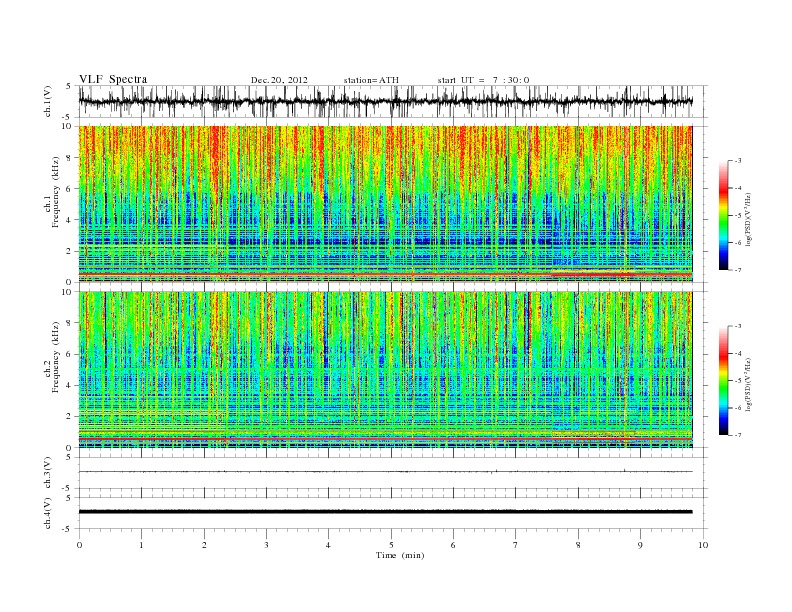Image resolution: width=792 pixels, height=612 pixels.
Task: Click the "-5" volt tick of ch.4 panel
Action: [67, 529]
